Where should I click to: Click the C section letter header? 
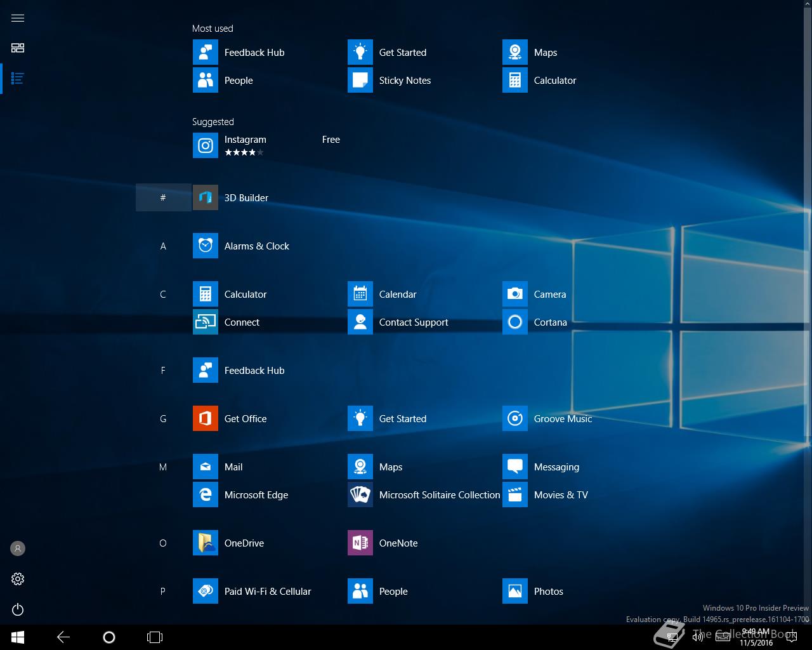point(163,294)
